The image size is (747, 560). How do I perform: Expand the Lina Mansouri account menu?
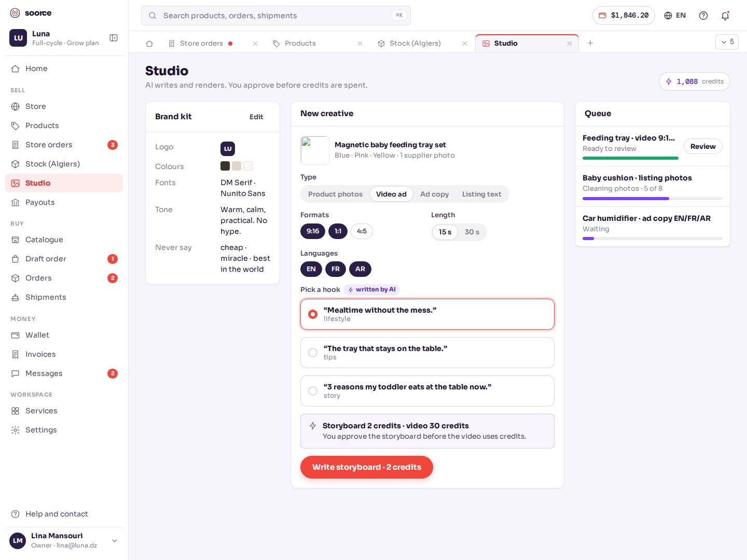coord(64,541)
